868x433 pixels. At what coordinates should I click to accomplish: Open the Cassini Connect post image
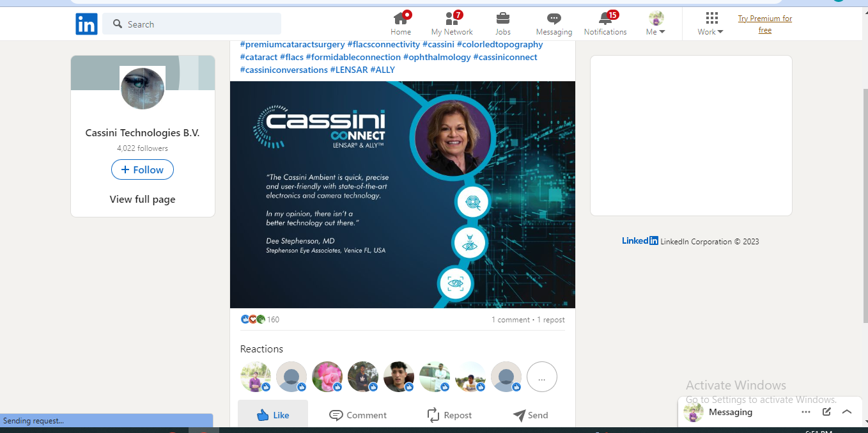click(x=403, y=194)
